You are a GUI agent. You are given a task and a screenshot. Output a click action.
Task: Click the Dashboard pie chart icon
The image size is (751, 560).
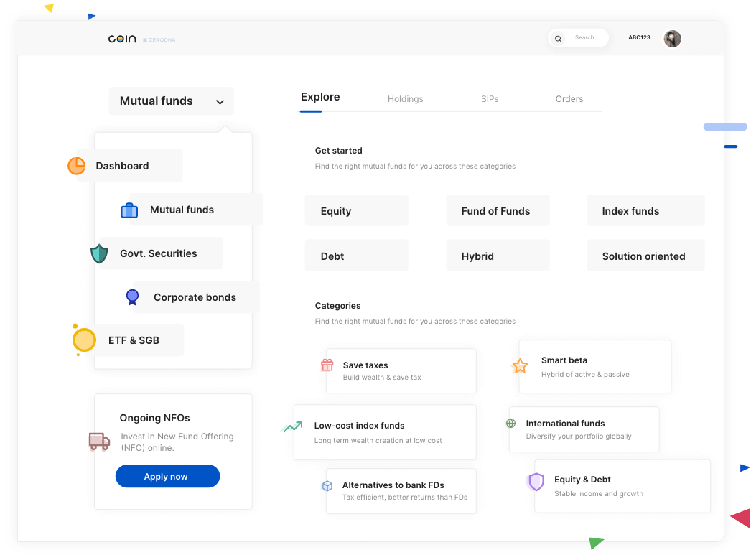(77, 166)
